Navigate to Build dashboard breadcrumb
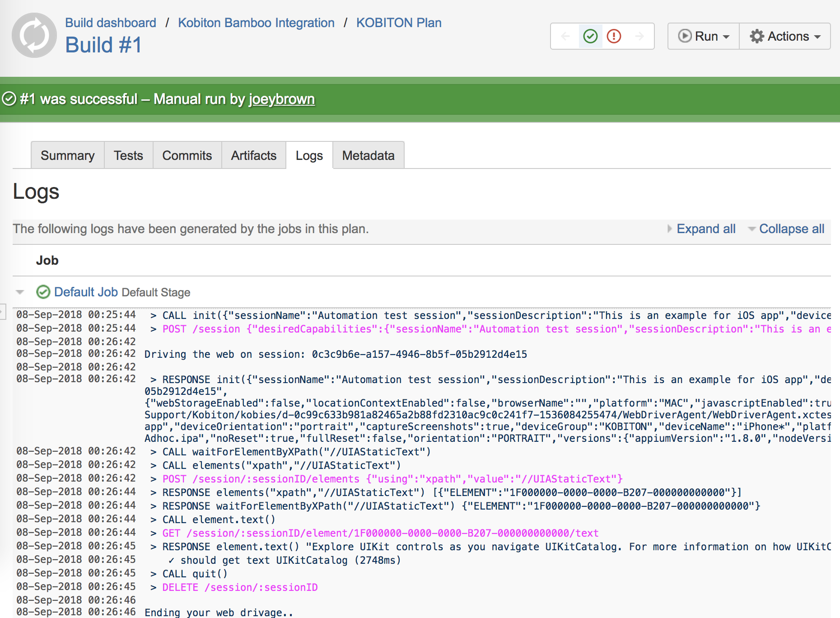The height and width of the screenshot is (618, 840). pyautogui.click(x=111, y=23)
